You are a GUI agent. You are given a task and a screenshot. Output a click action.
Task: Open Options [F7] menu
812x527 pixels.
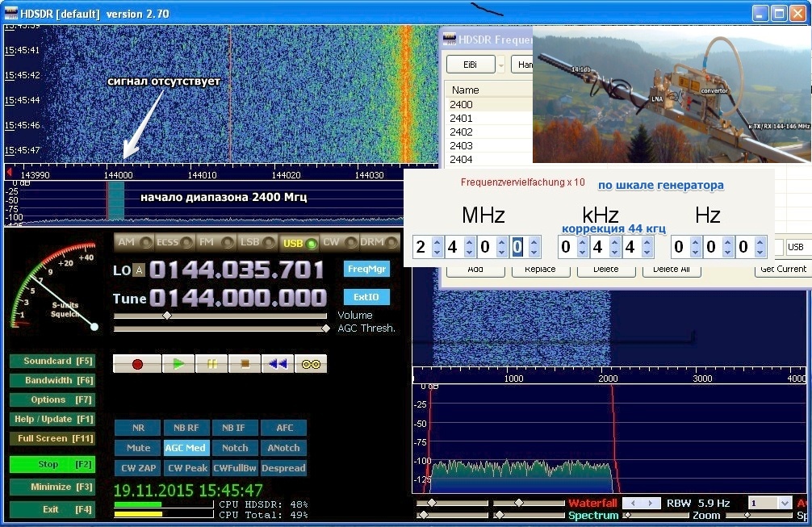pos(52,400)
